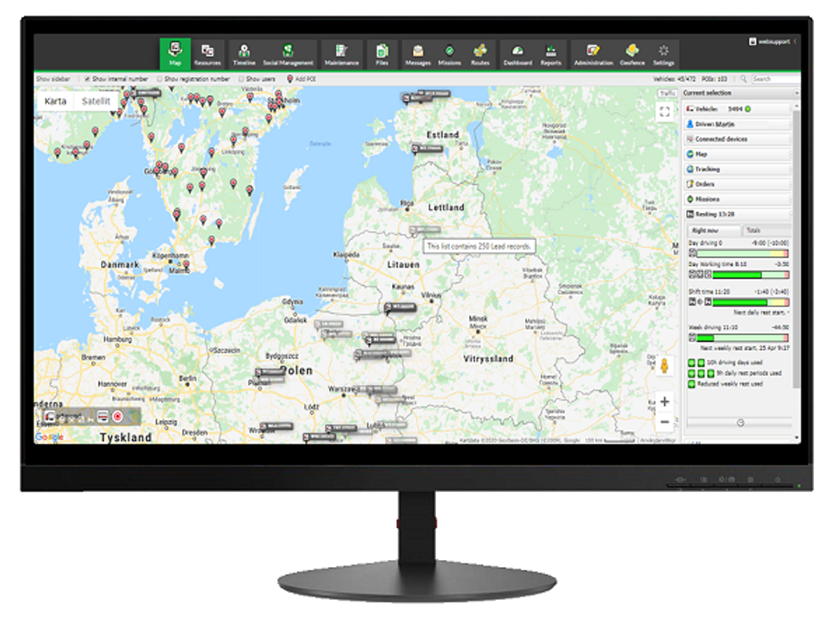The height and width of the screenshot is (630, 840).
Task: Open the Administration module
Action: coord(594,54)
